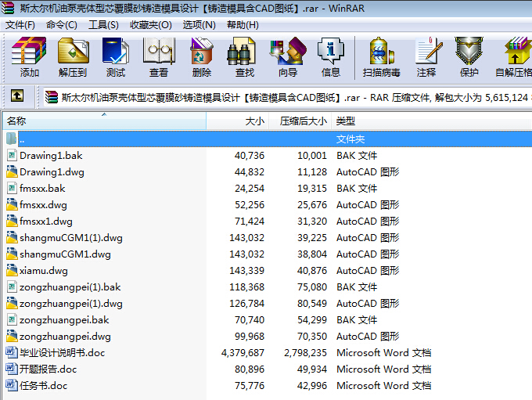Click the Scan Virus (扫描病毒) icon
The width and height of the screenshot is (532, 400).
[x=381, y=51]
